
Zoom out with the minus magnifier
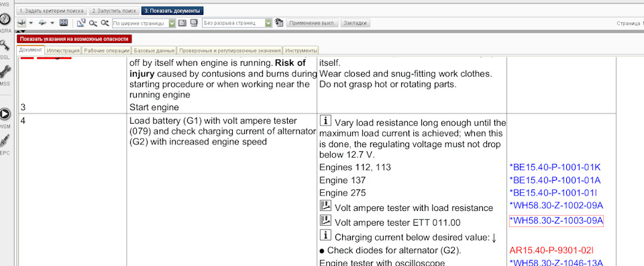tap(93, 23)
